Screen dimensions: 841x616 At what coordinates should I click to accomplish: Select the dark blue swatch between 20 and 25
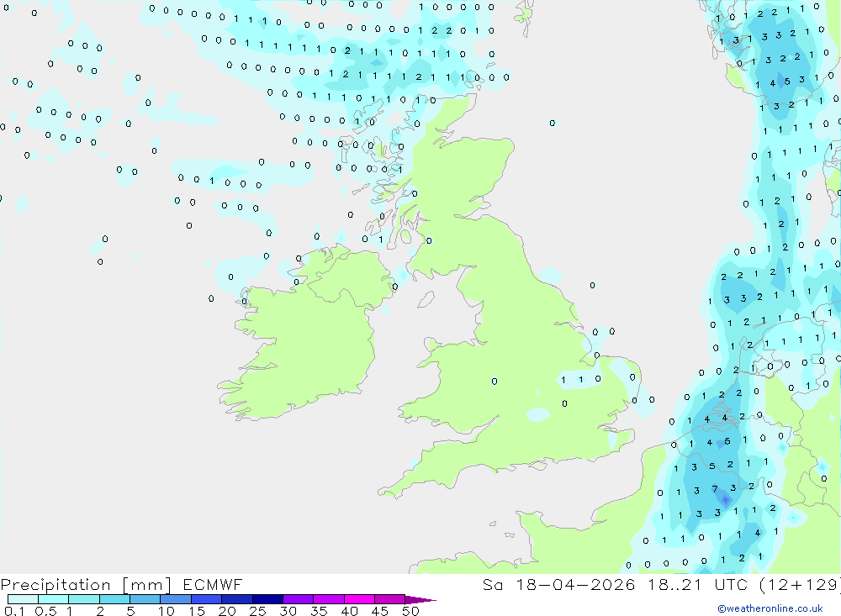click(x=236, y=599)
